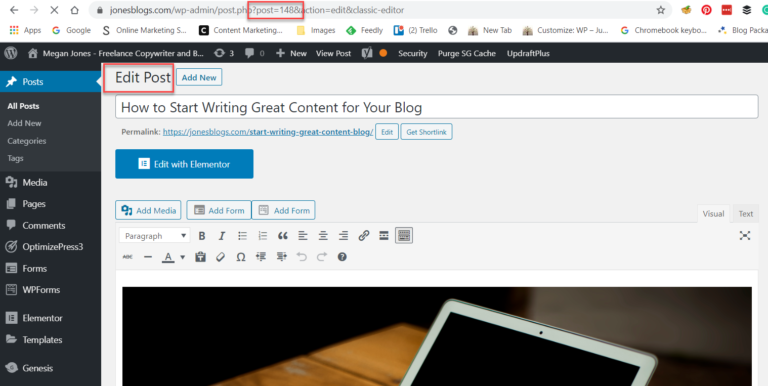The image size is (768, 386).
Task: Open Categories submenu item
Action: [x=26, y=141]
